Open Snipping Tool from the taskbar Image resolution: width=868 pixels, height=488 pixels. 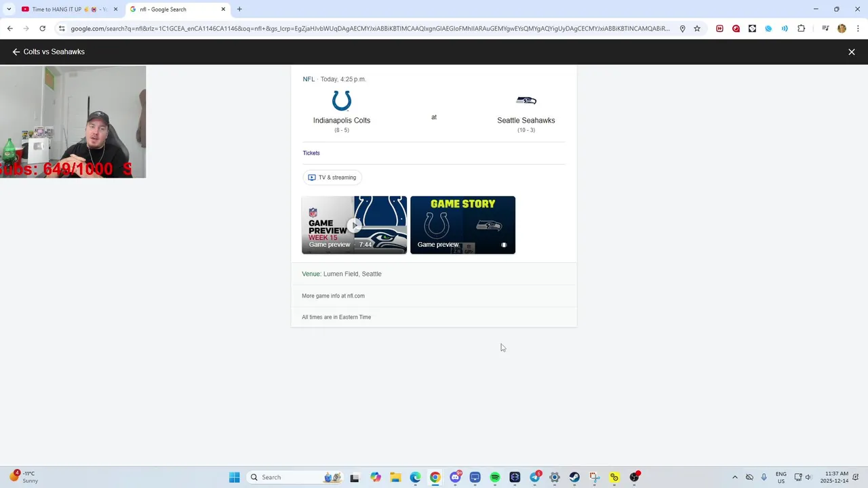coord(595,477)
